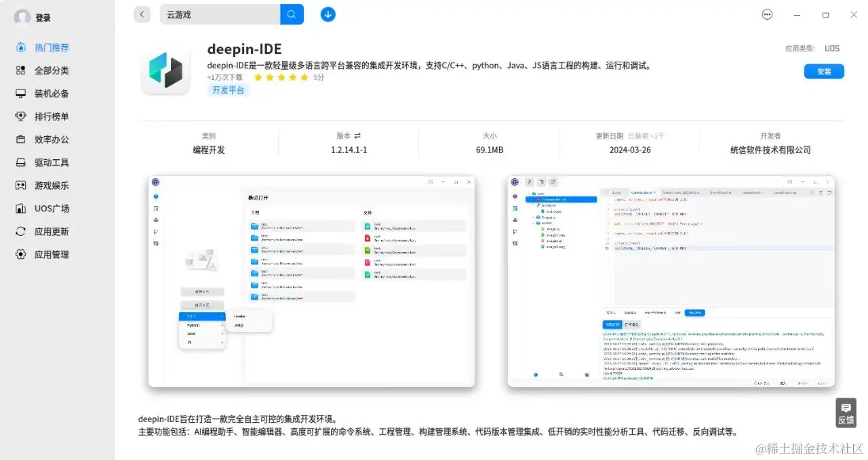Click the 应用类型 UOS label
The width and height of the screenshot is (868, 460).
[812, 48]
